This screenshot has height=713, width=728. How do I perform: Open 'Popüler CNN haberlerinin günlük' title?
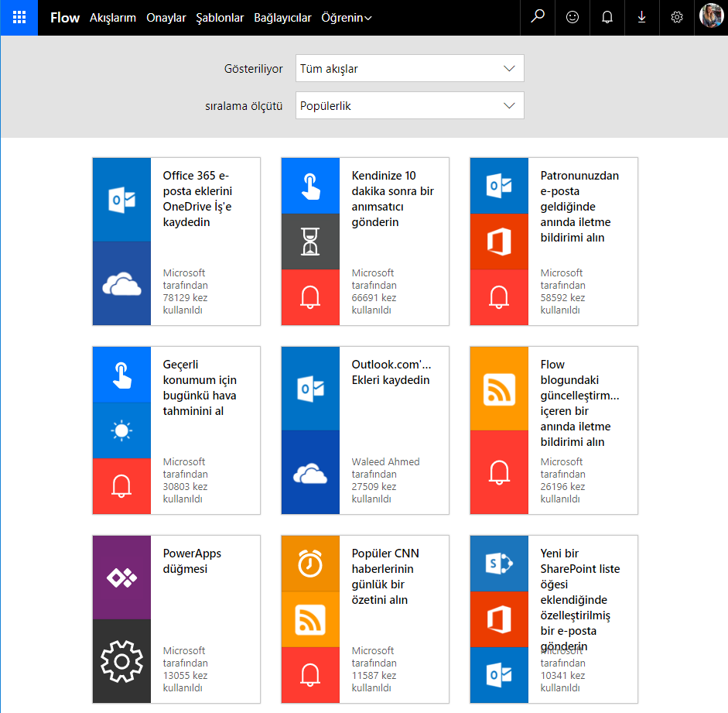point(385,577)
